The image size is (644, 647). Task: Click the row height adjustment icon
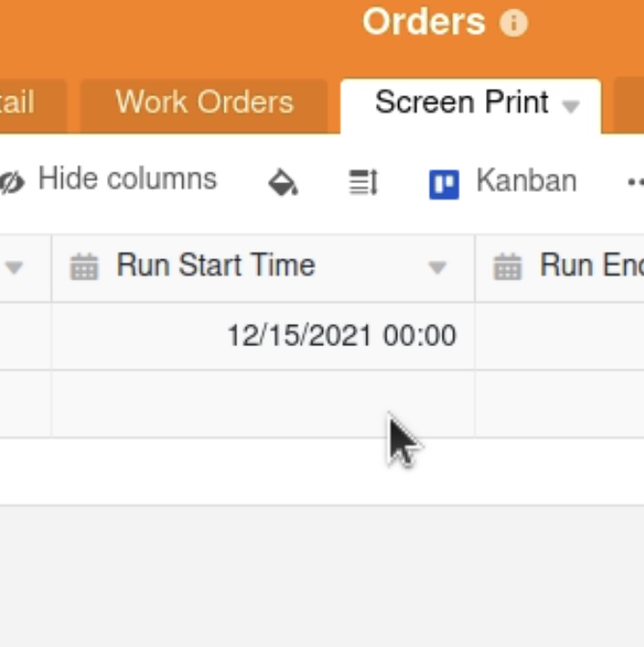pyautogui.click(x=363, y=181)
